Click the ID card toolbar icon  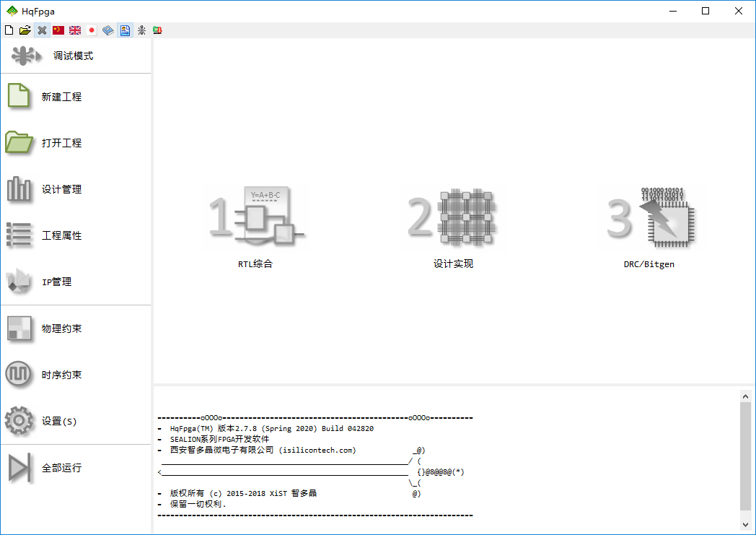point(125,30)
